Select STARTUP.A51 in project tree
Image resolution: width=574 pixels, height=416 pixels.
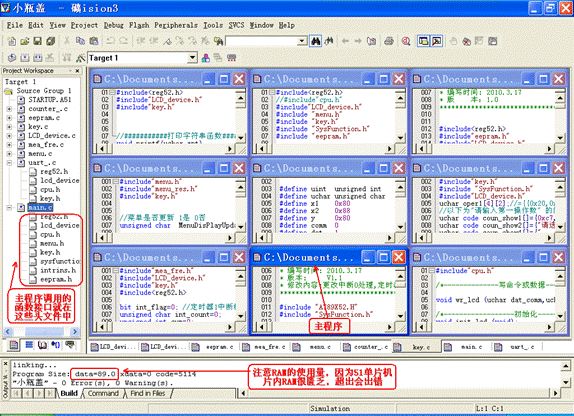click(x=50, y=100)
